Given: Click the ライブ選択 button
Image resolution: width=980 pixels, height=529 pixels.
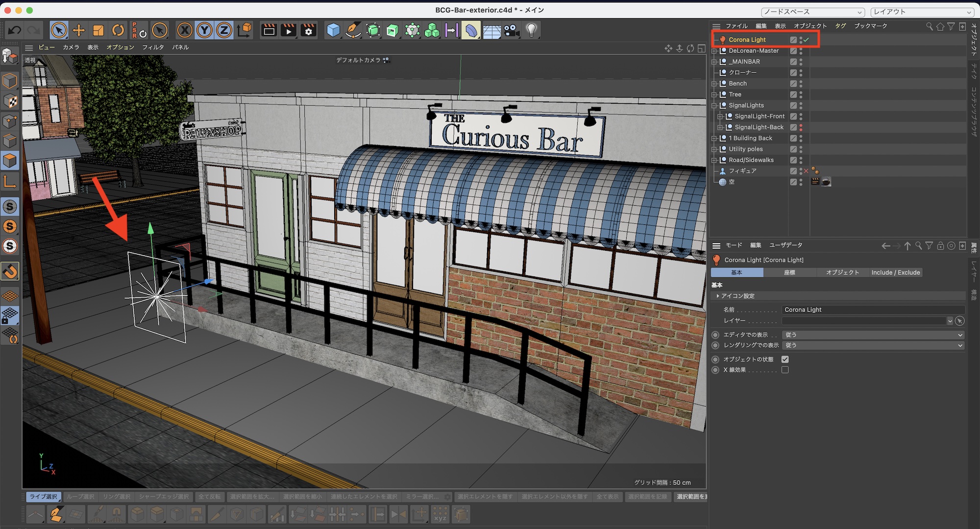Looking at the screenshot, I should pyautogui.click(x=43, y=497).
